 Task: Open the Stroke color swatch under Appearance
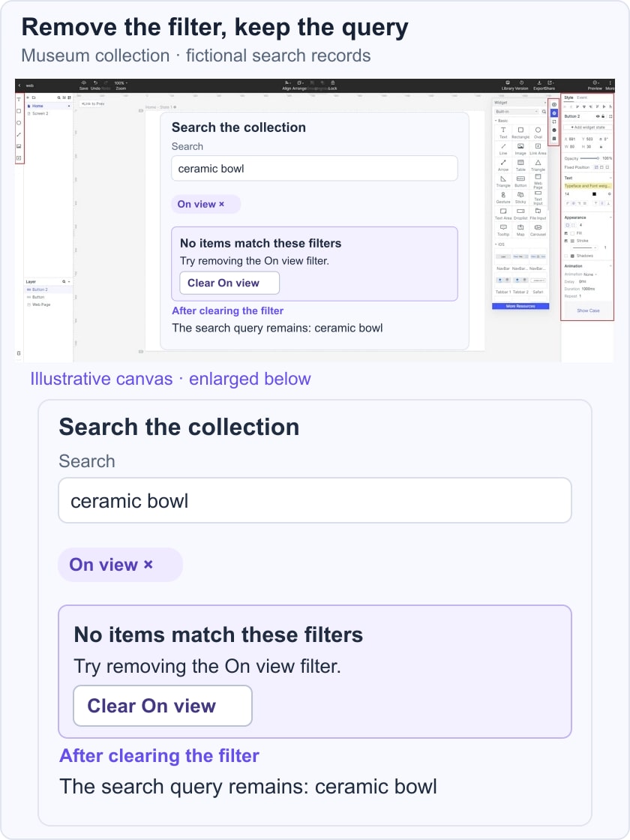572,241
